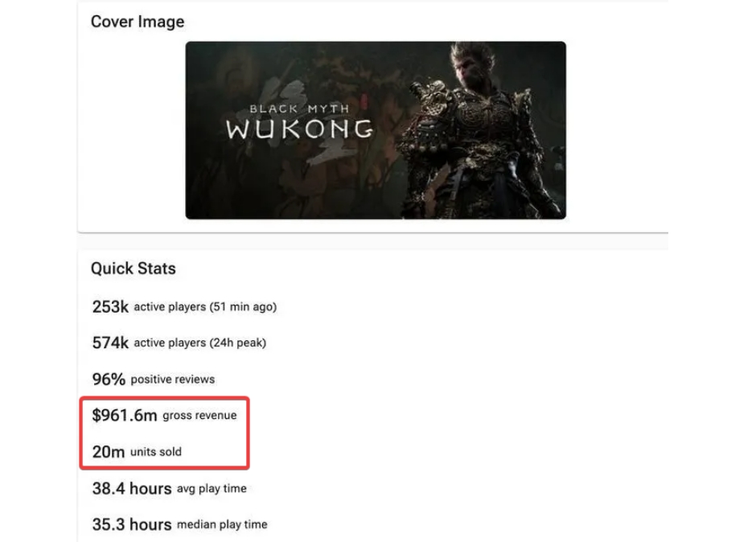Image resolution: width=756 pixels, height=542 pixels.
Task: Click the 96% positive reviews stat
Action: pyautogui.click(x=154, y=379)
